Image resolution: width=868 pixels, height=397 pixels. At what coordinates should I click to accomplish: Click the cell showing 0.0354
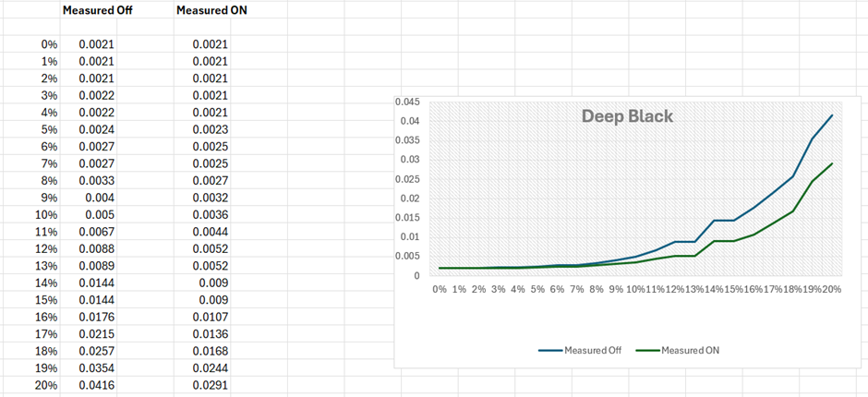(96, 368)
